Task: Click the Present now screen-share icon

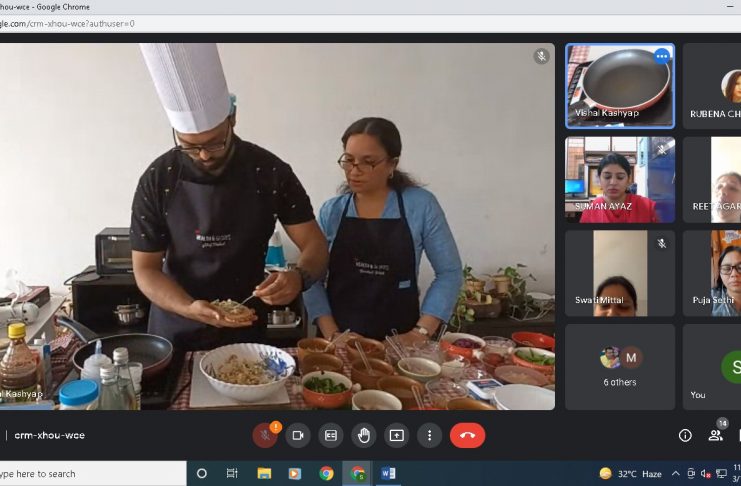Action: coord(397,436)
